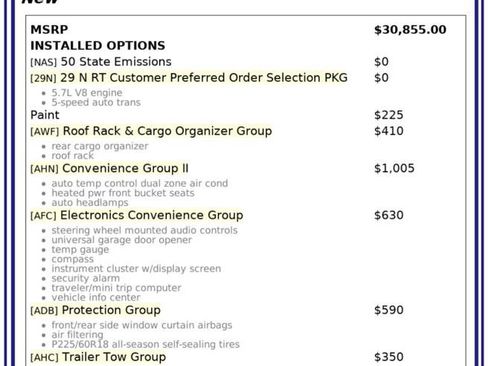This screenshot has height=366, width=488.
Task: Click the [29N] option code
Action: [43, 78]
